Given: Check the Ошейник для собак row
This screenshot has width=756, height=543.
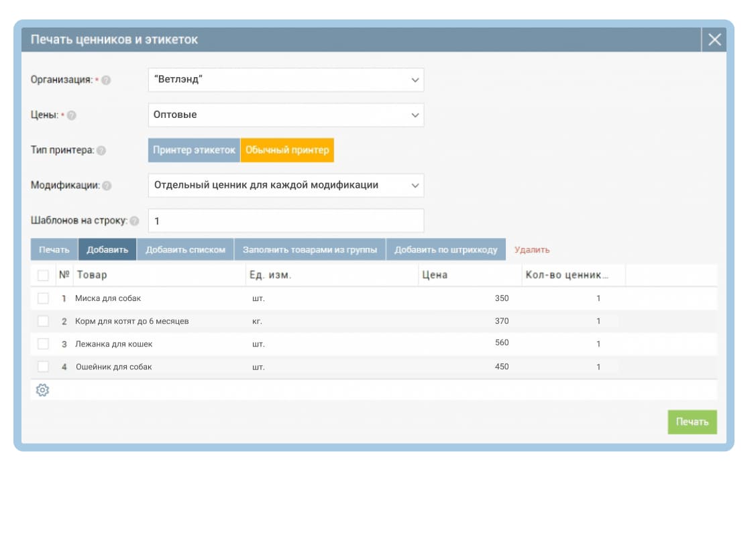Looking at the screenshot, I should (43, 367).
